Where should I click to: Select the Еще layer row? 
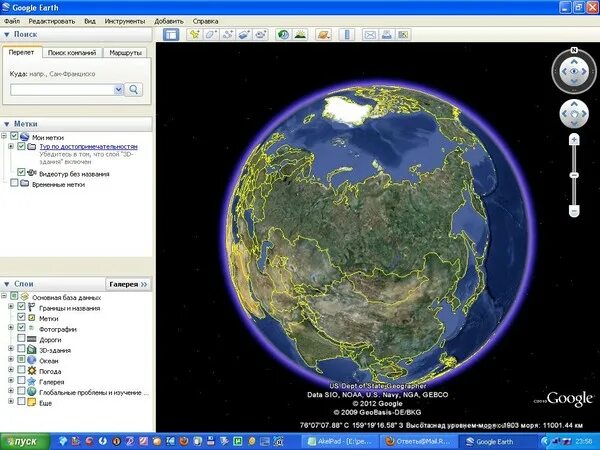(45, 403)
